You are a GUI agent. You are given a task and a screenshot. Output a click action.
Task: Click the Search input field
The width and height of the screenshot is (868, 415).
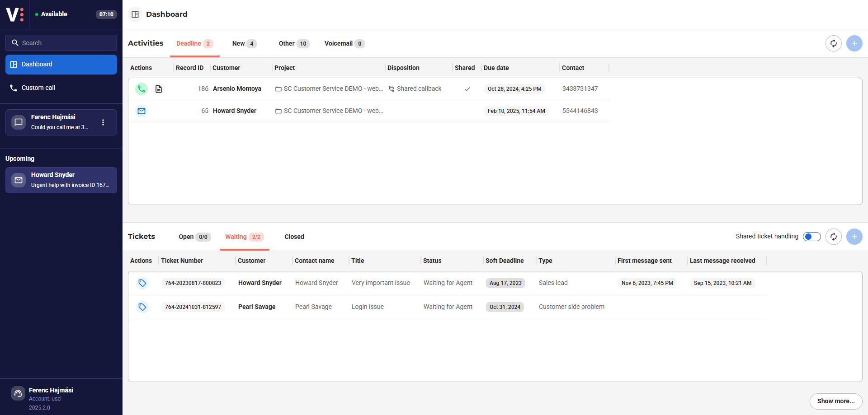click(61, 43)
